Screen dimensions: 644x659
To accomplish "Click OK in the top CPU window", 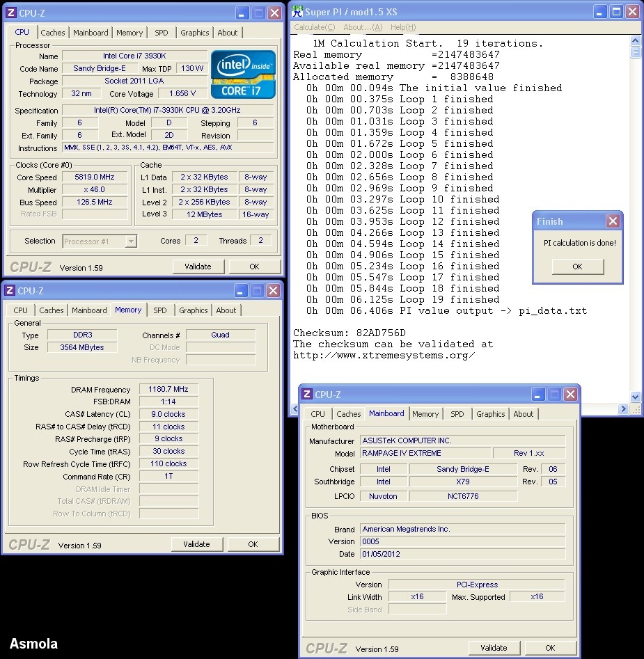I will [x=254, y=267].
